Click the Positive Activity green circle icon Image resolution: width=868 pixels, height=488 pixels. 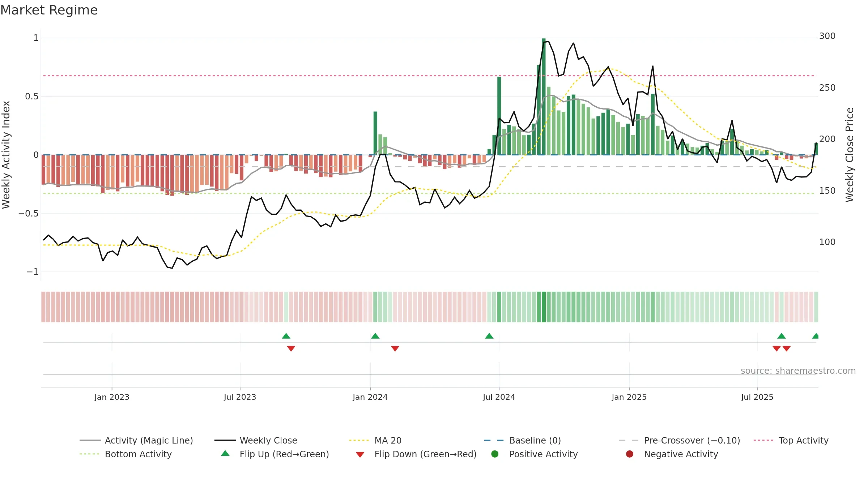[495, 454]
